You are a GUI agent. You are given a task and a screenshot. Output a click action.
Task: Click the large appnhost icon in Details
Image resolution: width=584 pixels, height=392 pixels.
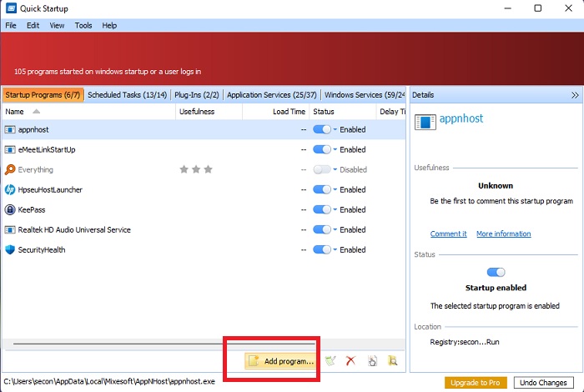(425, 122)
